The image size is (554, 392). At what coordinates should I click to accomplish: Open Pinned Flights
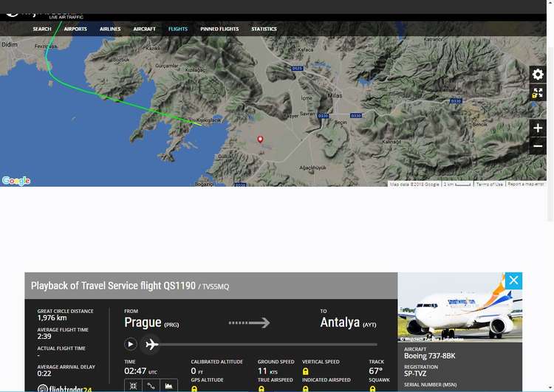(x=219, y=29)
